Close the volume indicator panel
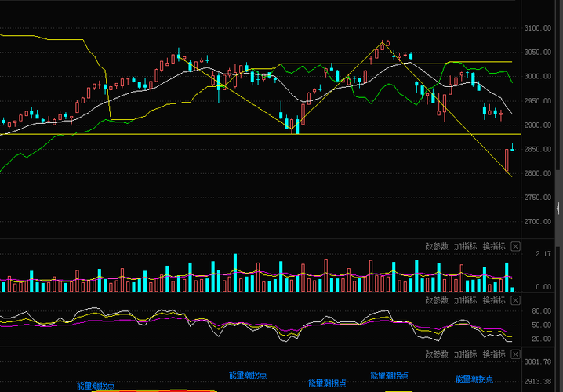 [515, 247]
